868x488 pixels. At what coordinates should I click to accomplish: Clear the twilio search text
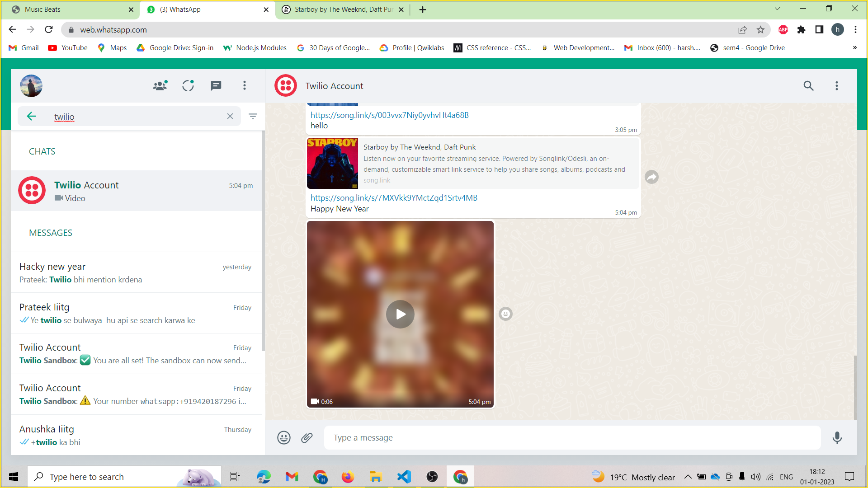point(230,117)
